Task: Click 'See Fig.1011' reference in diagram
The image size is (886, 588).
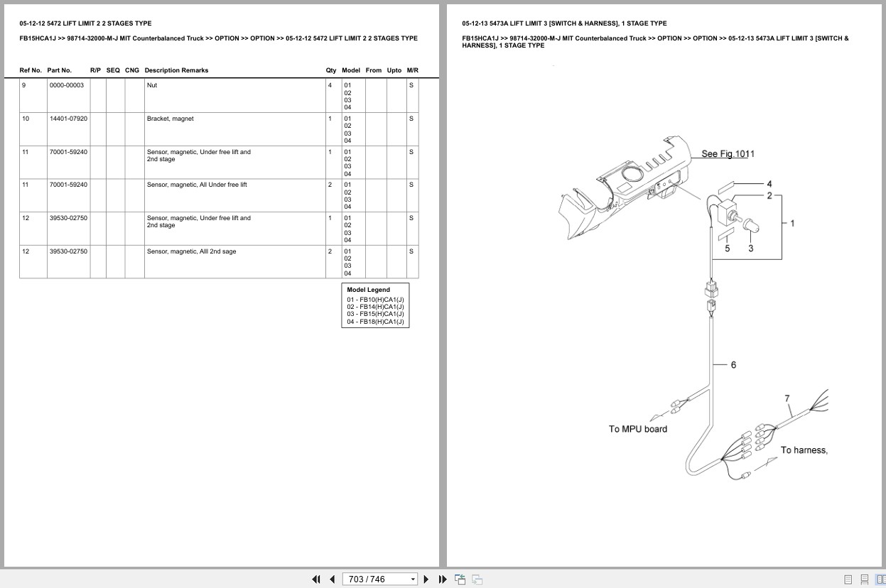Action: point(728,154)
